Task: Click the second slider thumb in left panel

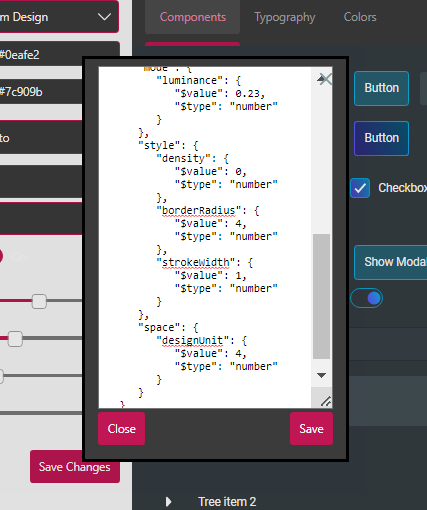Action: click(15, 339)
